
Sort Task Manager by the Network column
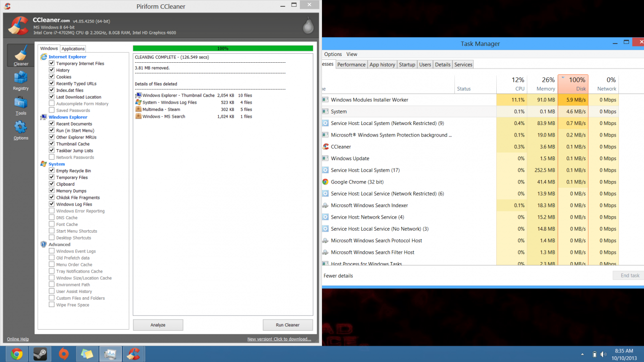point(603,84)
